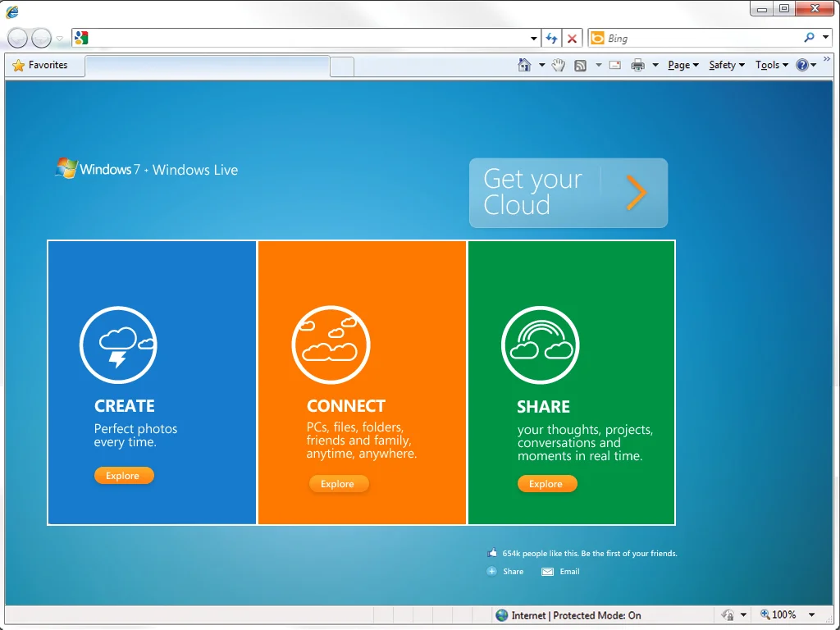Image resolution: width=840 pixels, height=630 pixels.
Task: Go to the Home page icon
Action: coord(524,65)
